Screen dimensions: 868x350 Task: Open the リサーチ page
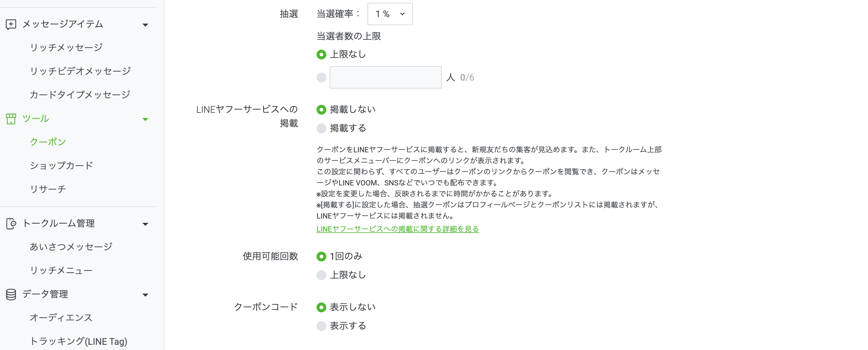[48, 189]
